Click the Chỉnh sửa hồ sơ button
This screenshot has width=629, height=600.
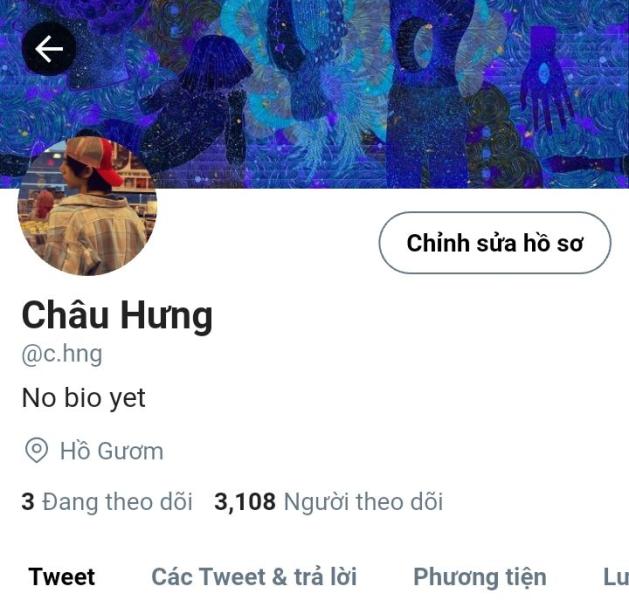click(x=495, y=243)
